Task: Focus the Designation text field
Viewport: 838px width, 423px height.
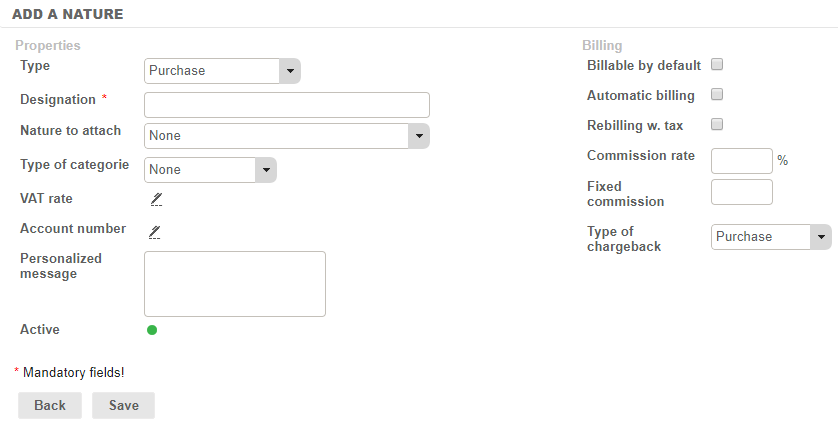Action: (x=286, y=105)
